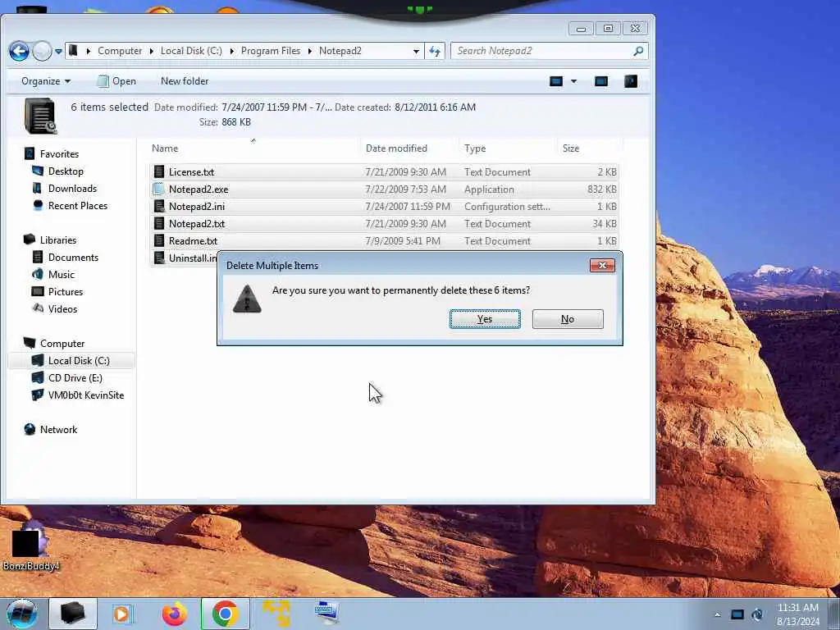Select Notepad2 breadcrumb segment
This screenshot has width=840, height=630.
pyautogui.click(x=340, y=51)
